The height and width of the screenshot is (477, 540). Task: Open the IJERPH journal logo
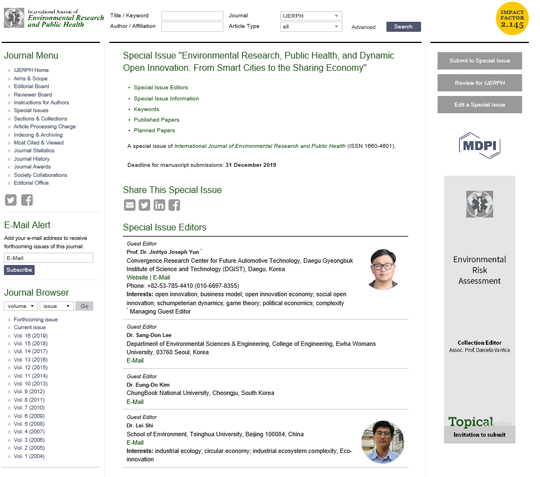54,18
